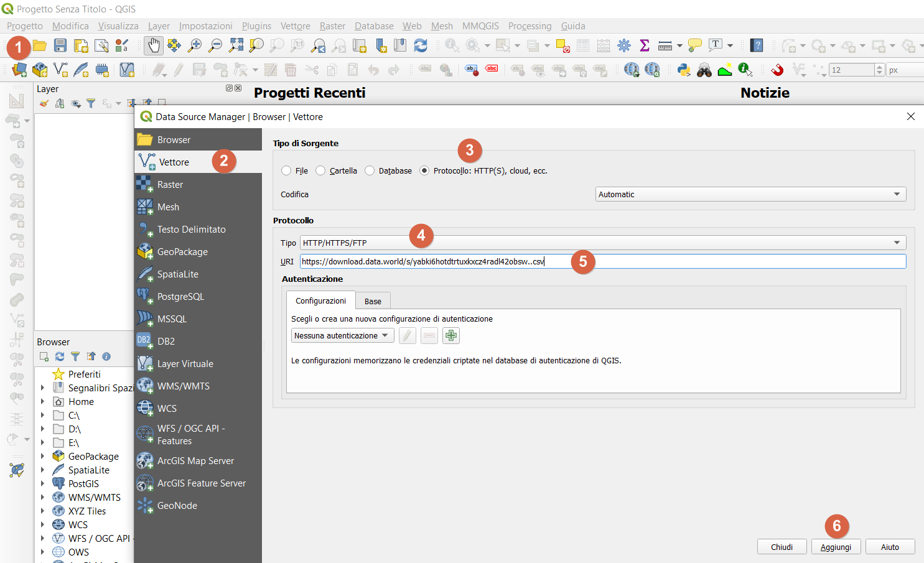
Task: Open the Python console icon
Action: 684,70
